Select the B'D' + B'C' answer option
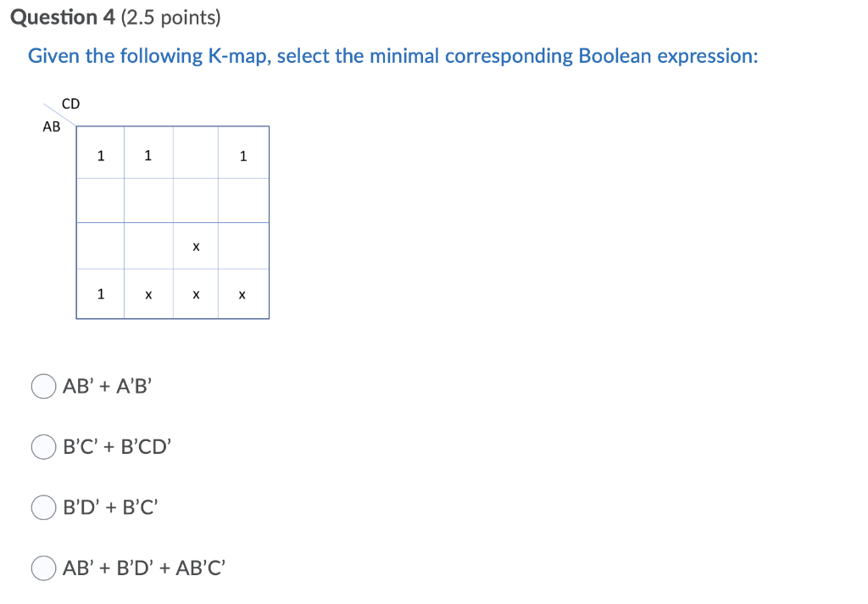The height and width of the screenshot is (604, 868). click(x=43, y=507)
